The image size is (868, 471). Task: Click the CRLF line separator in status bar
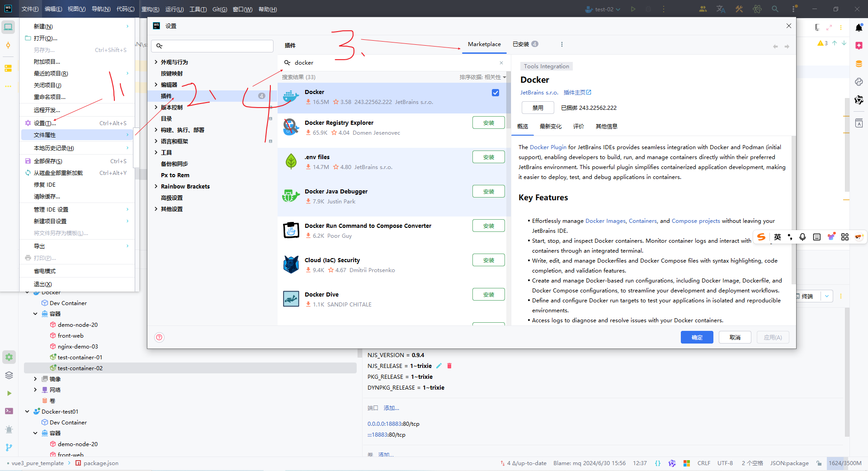pos(704,463)
